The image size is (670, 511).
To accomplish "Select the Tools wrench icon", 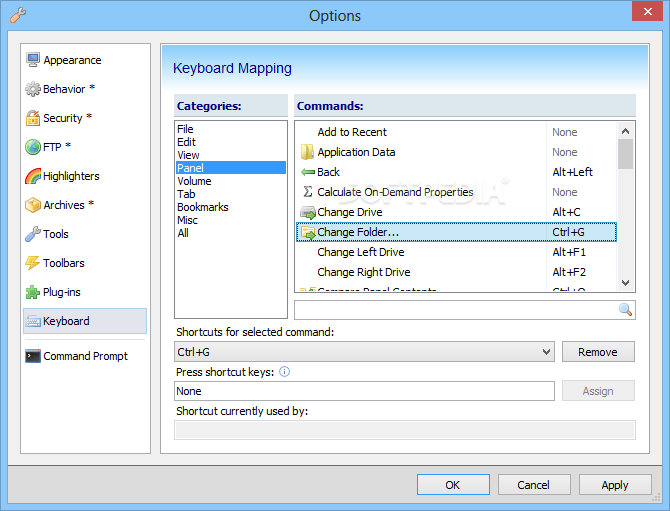I will (33, 234).
